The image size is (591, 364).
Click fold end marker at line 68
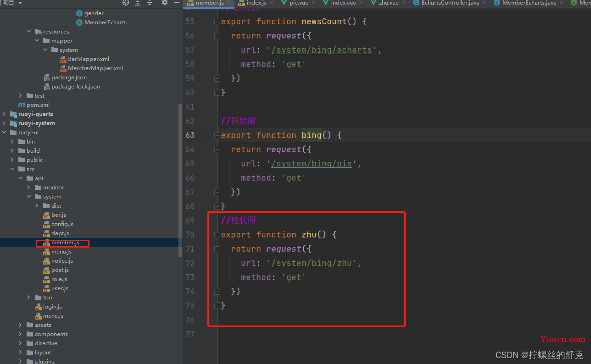coord(217,206)
